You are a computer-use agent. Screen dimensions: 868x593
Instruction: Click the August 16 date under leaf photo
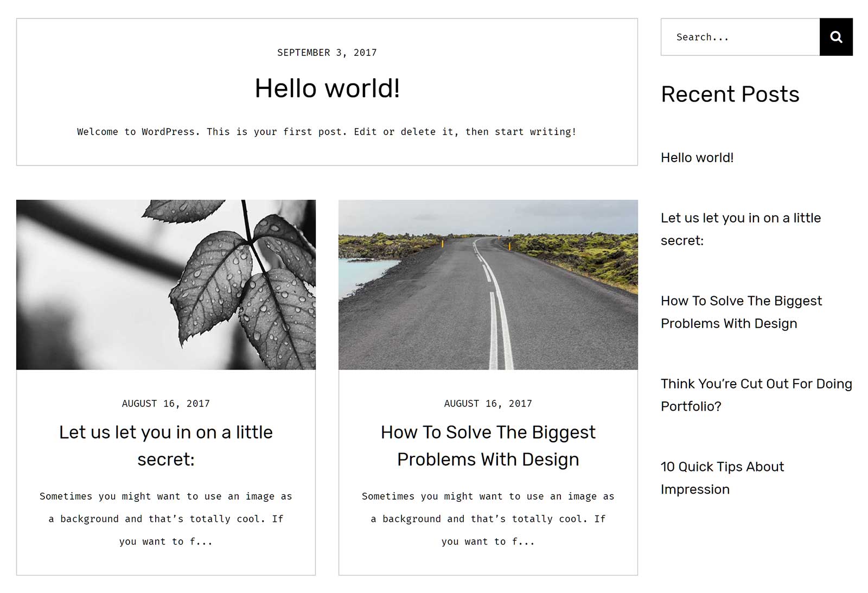coord(166,404)
